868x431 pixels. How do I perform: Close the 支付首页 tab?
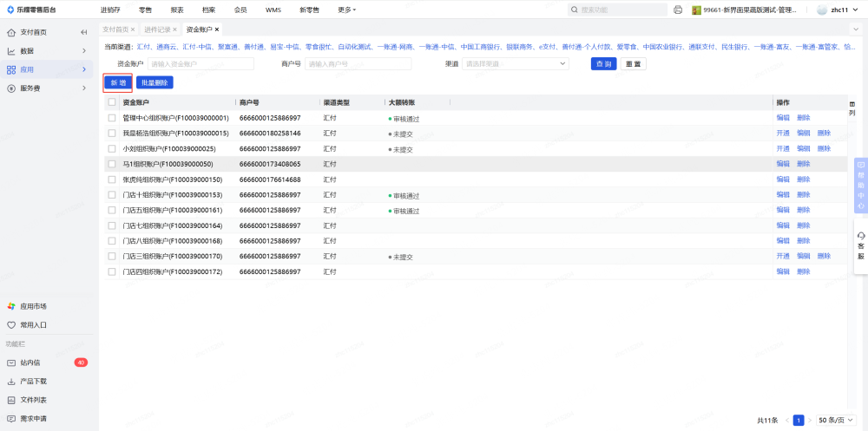132,29
